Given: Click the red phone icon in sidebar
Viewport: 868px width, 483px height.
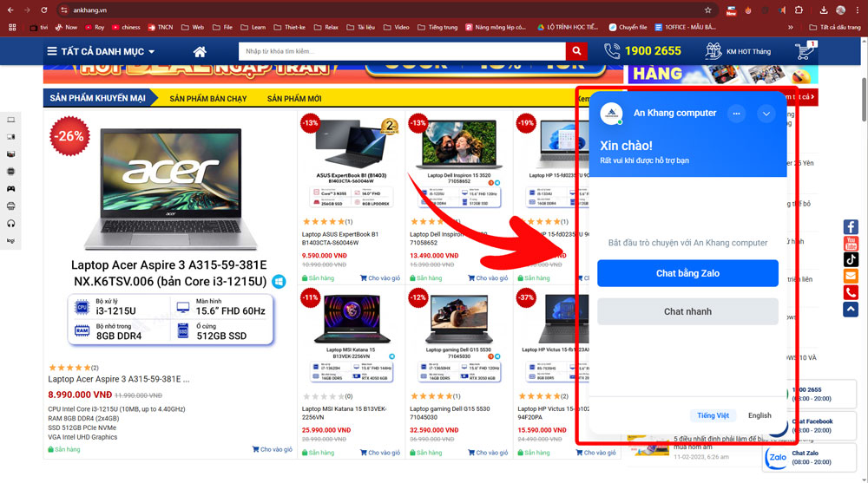Looking at the screenshot, I should 851,292.
